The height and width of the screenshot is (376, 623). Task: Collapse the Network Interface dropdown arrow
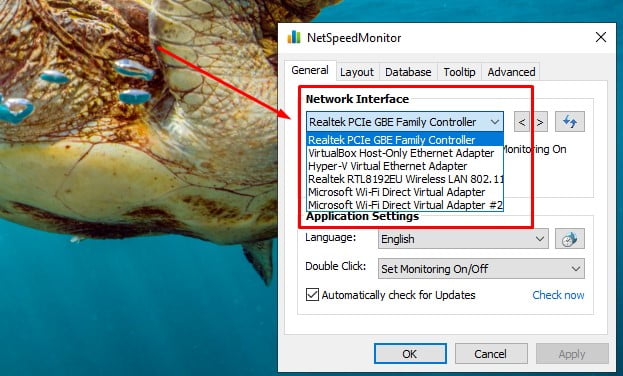tap(495, 122)
